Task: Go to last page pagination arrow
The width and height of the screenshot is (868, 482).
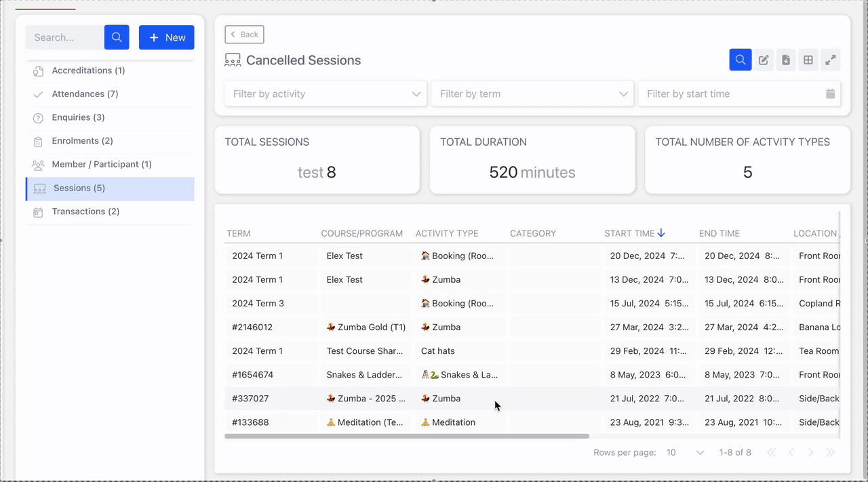Action: point(831,452)
